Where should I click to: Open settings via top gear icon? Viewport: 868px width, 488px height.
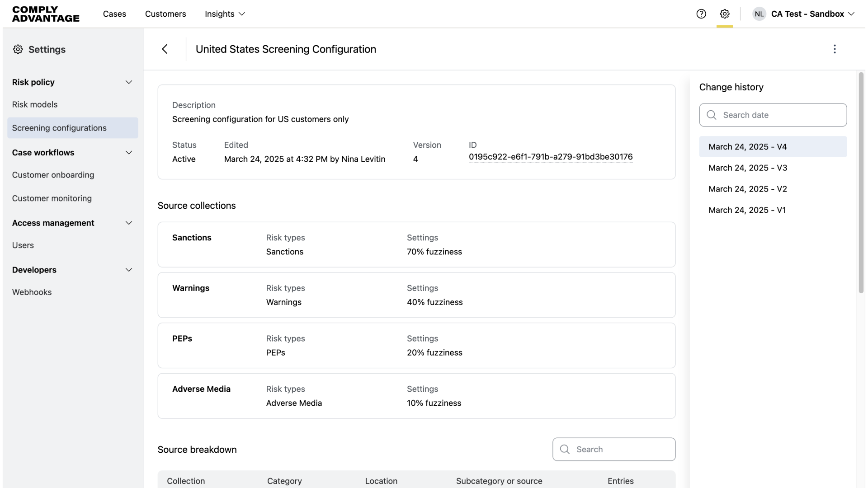coord(725,14)
